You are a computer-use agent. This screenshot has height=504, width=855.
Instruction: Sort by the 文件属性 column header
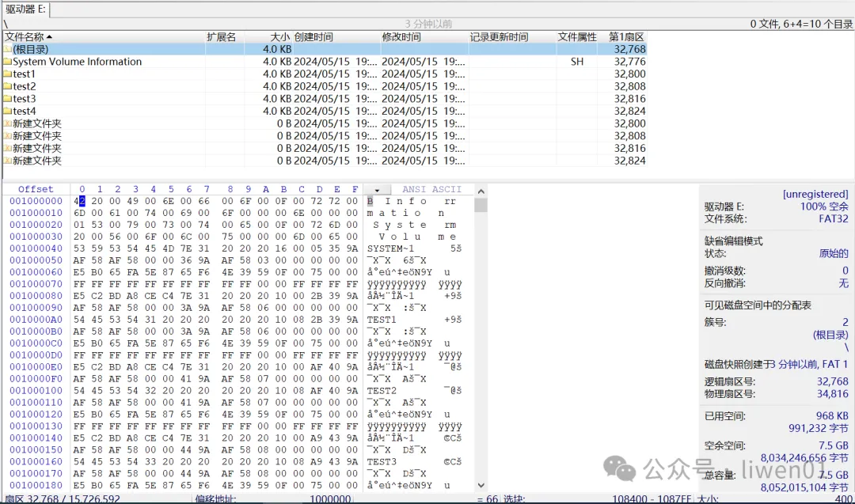pyautogui.click(x=577, y=37)
